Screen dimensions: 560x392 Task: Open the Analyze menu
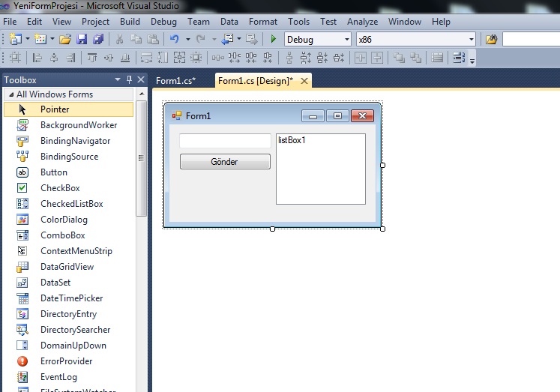point(363,22)
